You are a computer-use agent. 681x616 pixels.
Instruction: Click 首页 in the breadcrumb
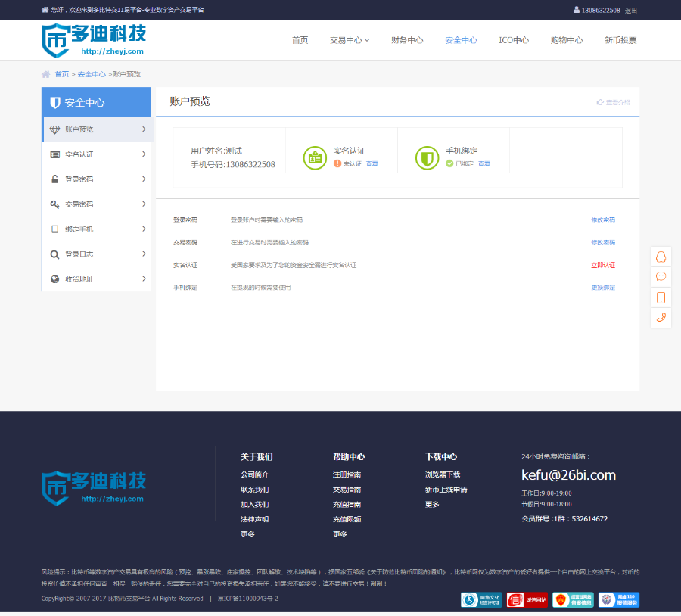tap(62, 74)
